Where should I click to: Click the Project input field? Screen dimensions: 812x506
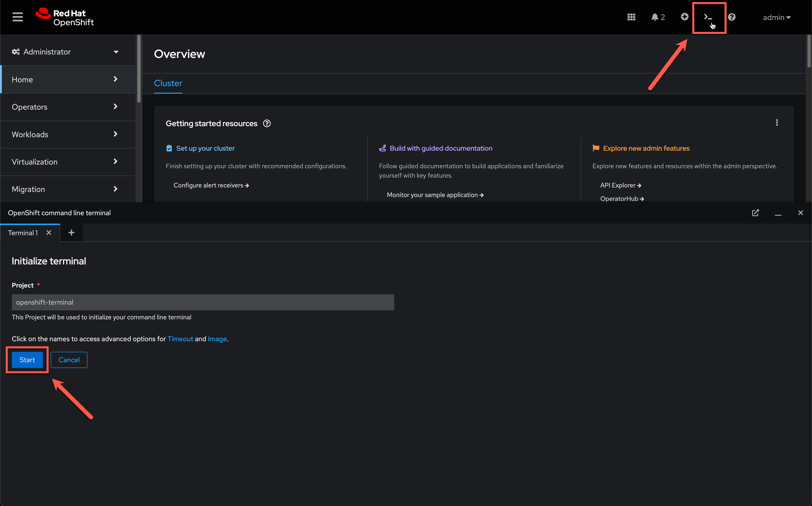[203, 302]
